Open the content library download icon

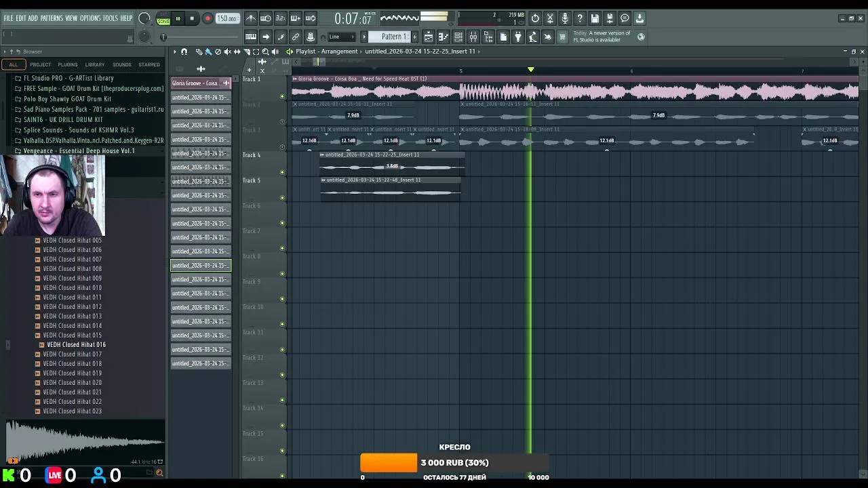639,18
